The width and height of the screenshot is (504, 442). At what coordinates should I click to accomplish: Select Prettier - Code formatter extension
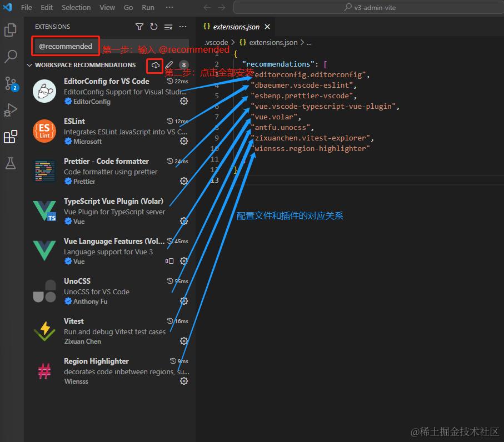coord(110,171)
